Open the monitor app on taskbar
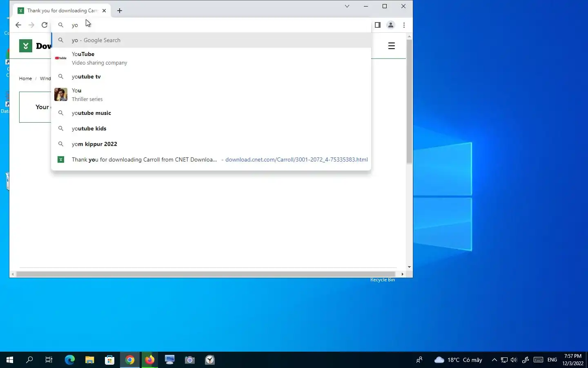 (169, 360)
